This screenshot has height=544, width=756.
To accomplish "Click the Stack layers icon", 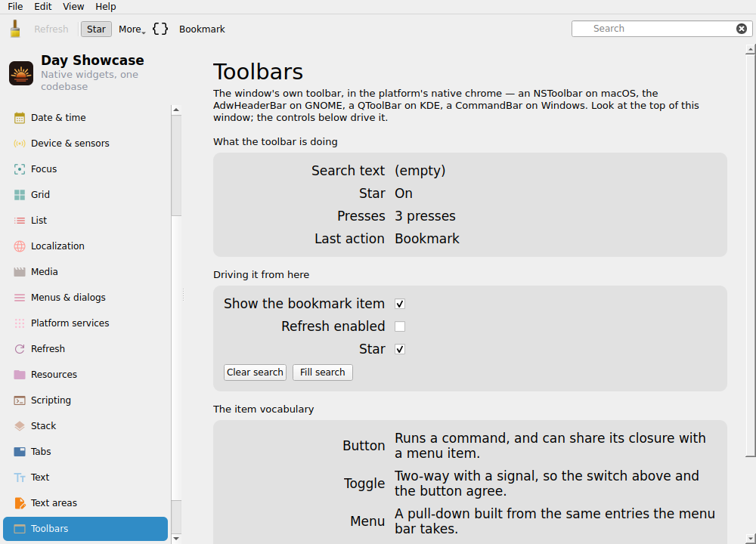I will coord(20,426).
